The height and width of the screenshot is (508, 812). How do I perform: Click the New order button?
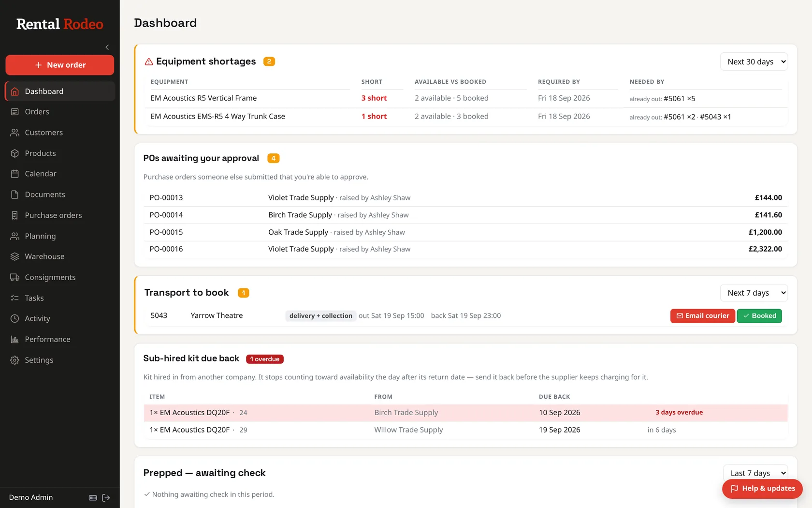click(x=60, y=65)
